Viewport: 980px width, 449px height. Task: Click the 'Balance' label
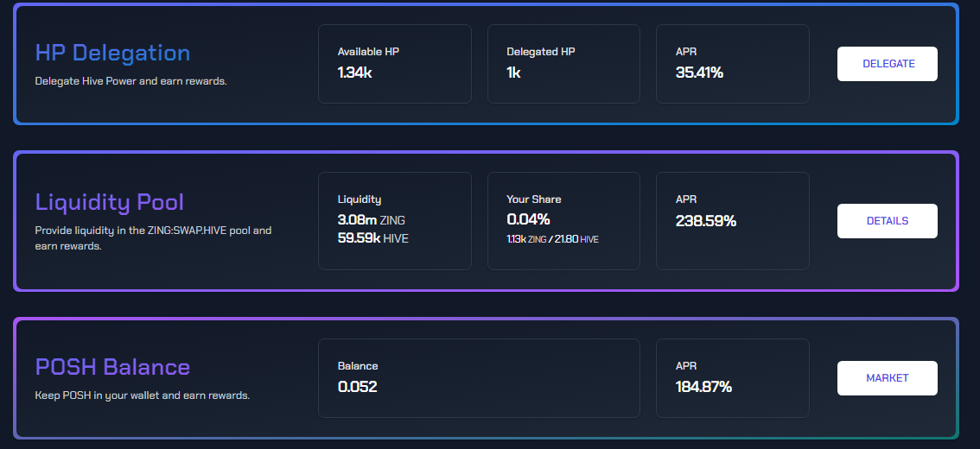tap(358, 366)
